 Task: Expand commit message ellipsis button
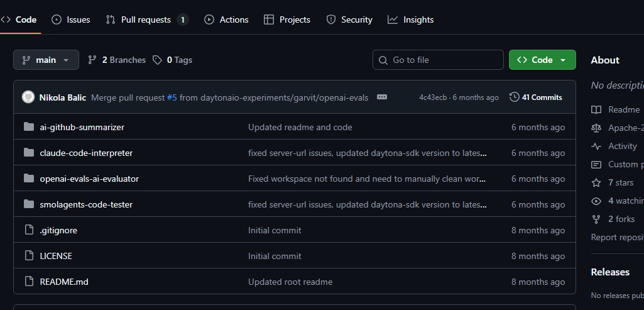tap(382, 97)
